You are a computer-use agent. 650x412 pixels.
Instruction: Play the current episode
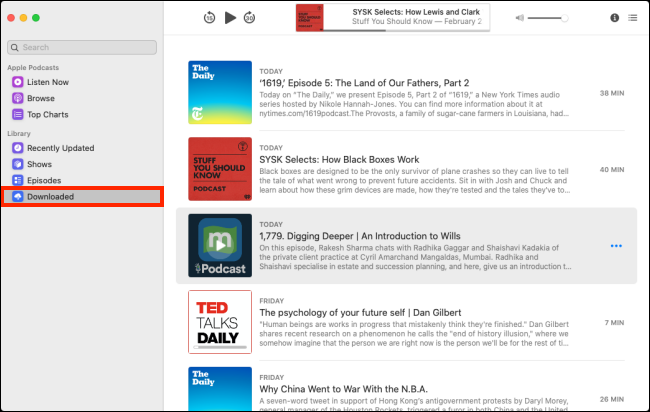(x=230, y=18)
